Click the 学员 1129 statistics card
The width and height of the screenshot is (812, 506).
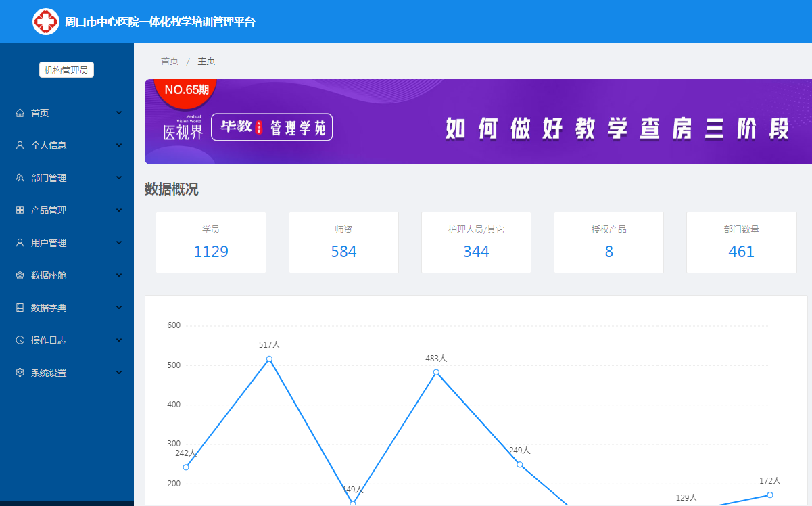click(211, 243)
